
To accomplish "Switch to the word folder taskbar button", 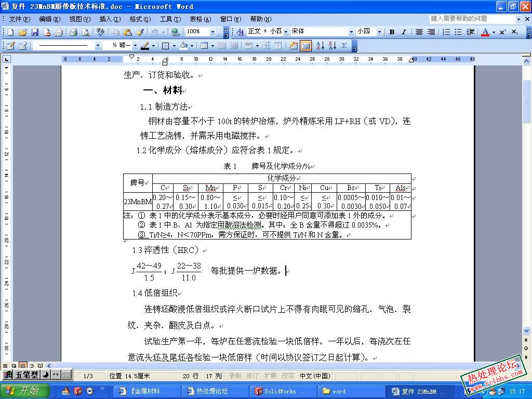I will (350, 391).
